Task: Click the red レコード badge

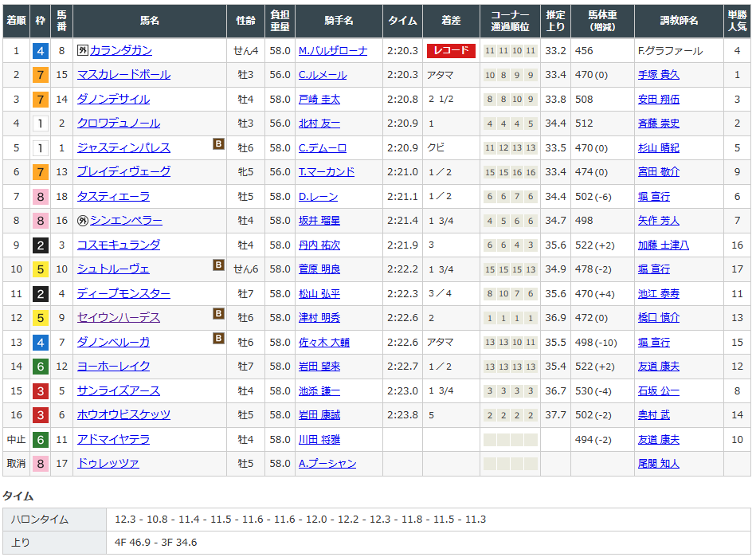Action: pos(451,51)
